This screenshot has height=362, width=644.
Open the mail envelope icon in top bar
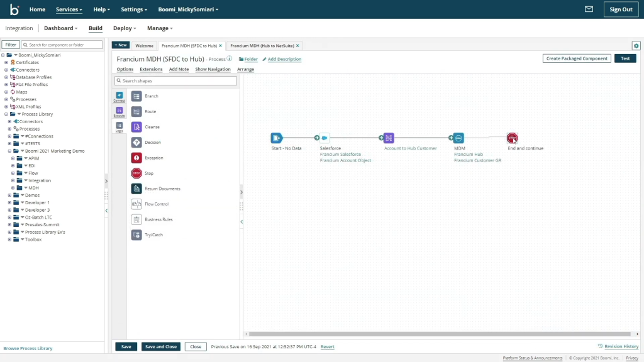click(587, 9)
